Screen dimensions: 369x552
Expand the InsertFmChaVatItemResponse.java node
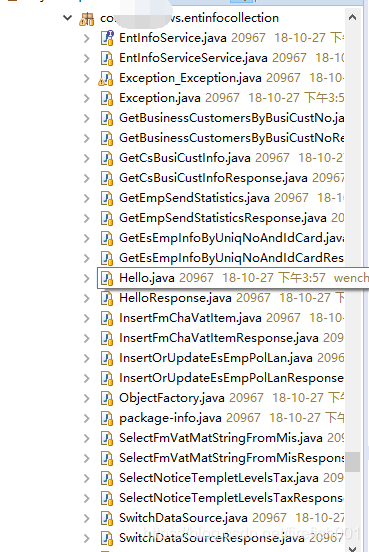[x=87, y=339]
